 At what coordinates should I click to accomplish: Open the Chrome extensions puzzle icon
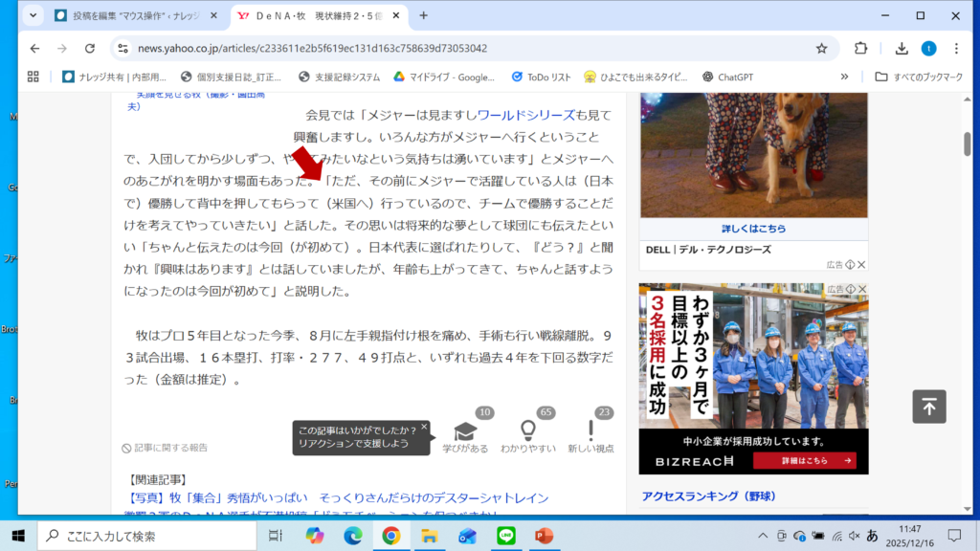point(860,49)
